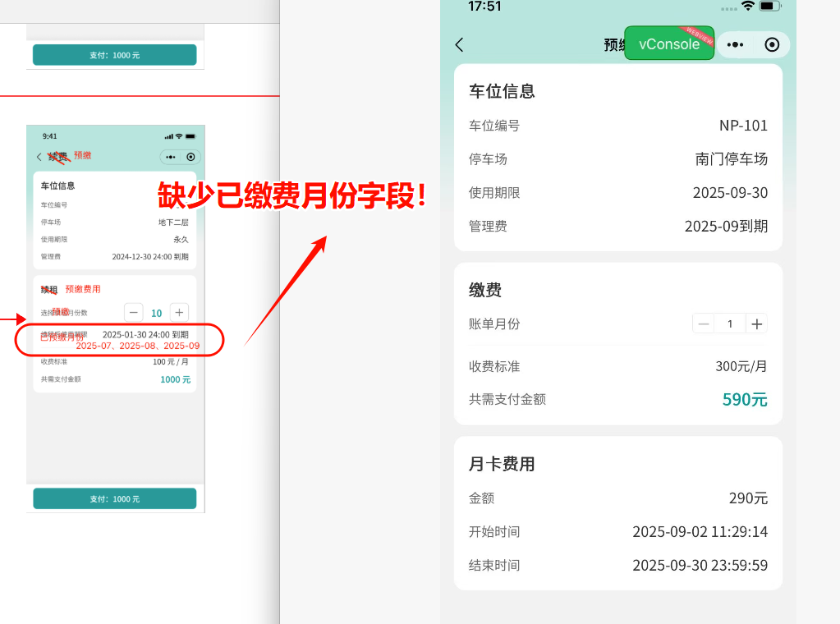Select the red 缺少已缴费月份字段 annotation text
The image size is (840, 624).
[x=292, y=196]
